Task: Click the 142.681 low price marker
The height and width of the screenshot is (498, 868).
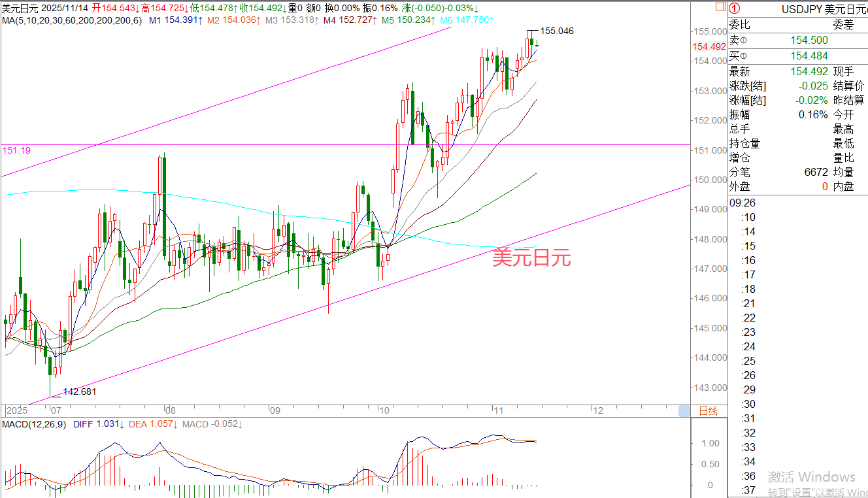Action: pyautogui.click(x=80, y=392)
